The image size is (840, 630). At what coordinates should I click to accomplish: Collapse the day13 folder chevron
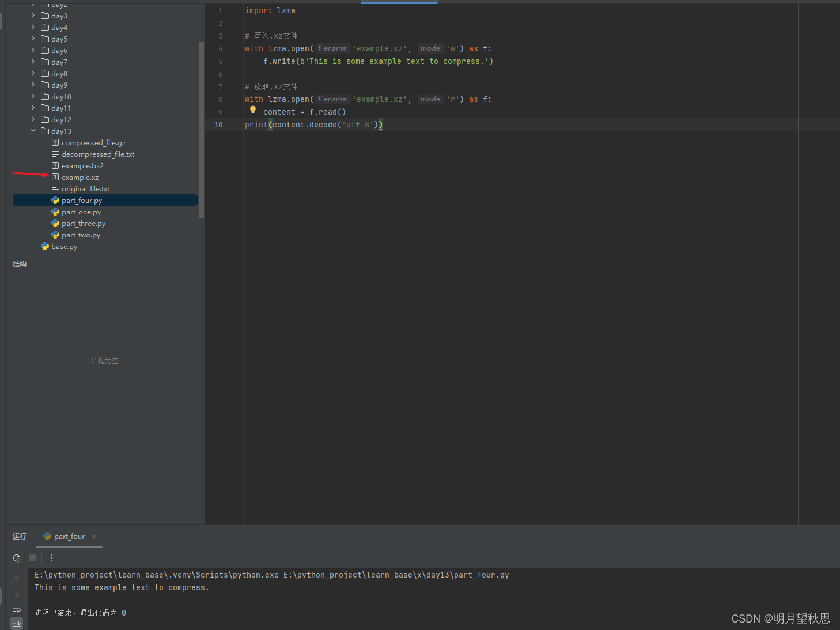point(33,131)
